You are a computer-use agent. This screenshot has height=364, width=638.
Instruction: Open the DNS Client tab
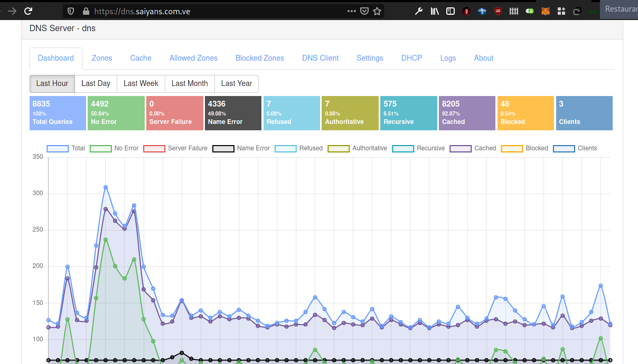(x=321, y=58)
